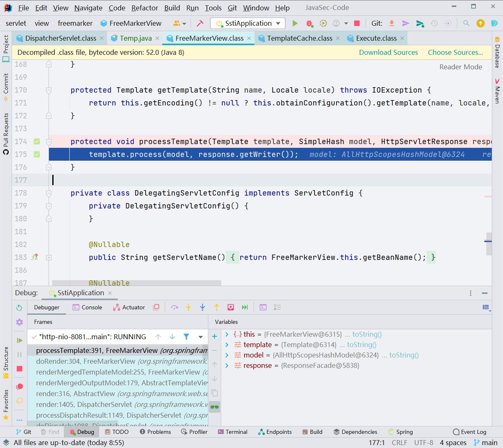Select the processTemplate:391 frame in Frames panel

coord(116,351)
